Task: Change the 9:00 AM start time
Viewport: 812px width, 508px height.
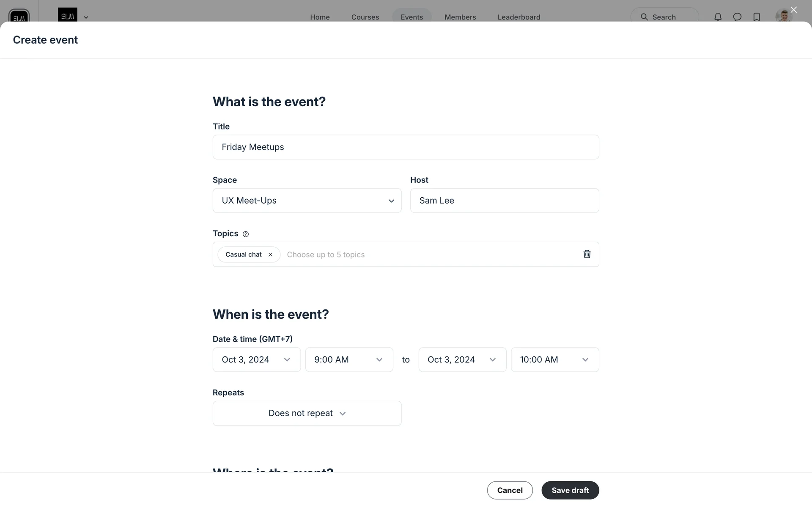Action: click(x=349, y=360)
